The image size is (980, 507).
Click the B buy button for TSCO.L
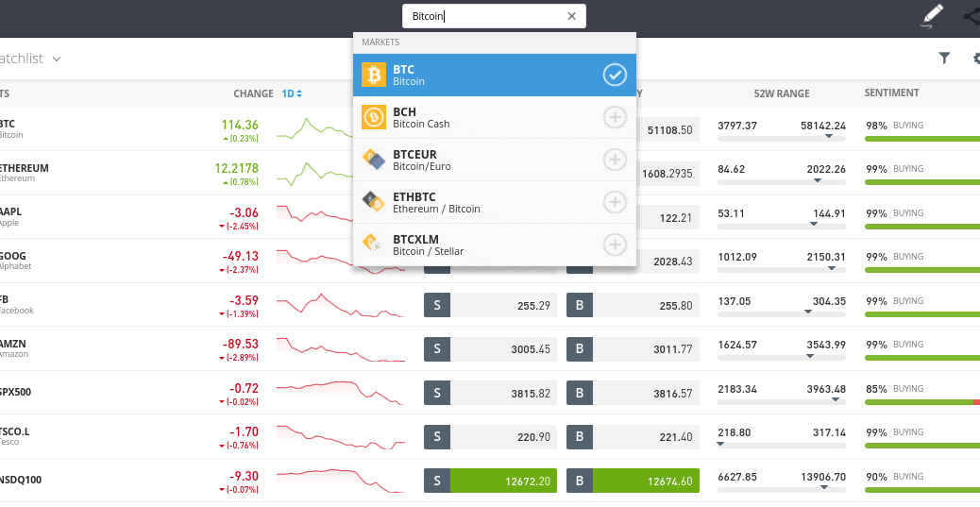[x=580, y=437]
